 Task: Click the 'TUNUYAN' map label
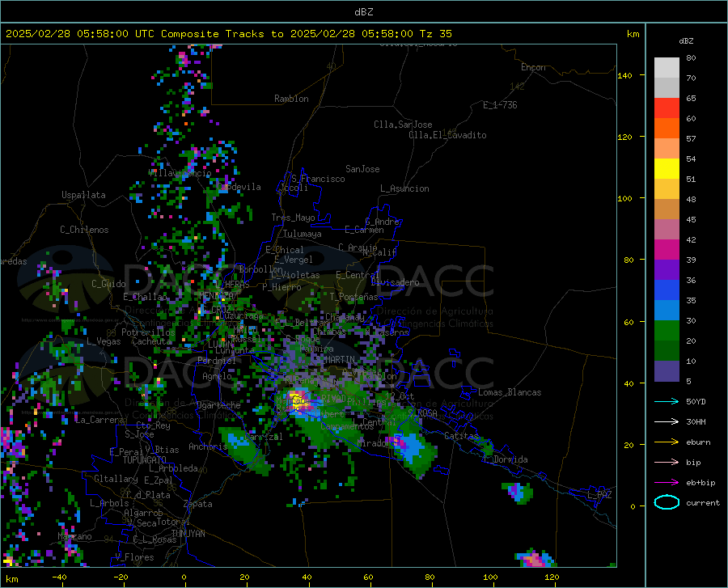[188, 533]
